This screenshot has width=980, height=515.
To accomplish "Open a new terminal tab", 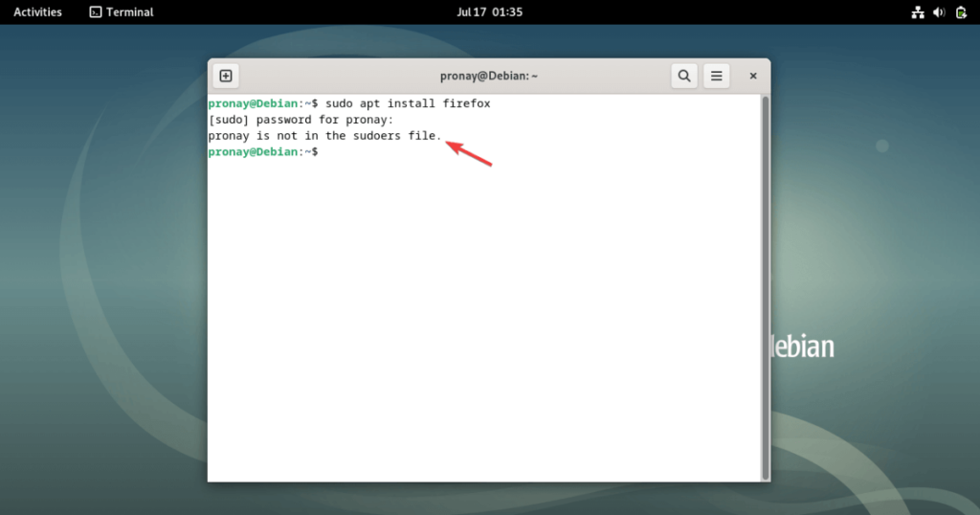I will click(x=226, y=76).
